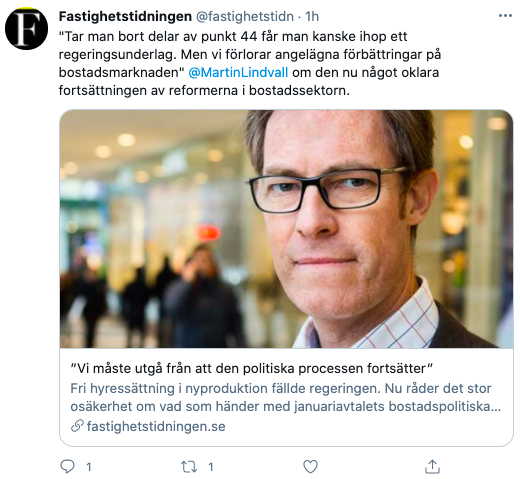Open the share tweet upload icon
The height and width of the screenshot is (479, 520).
432,466
